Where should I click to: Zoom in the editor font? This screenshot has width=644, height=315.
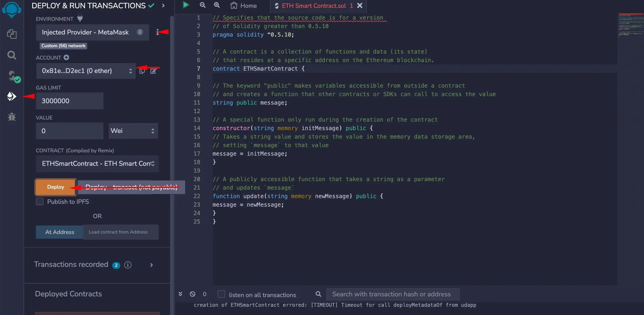(217, 5)
